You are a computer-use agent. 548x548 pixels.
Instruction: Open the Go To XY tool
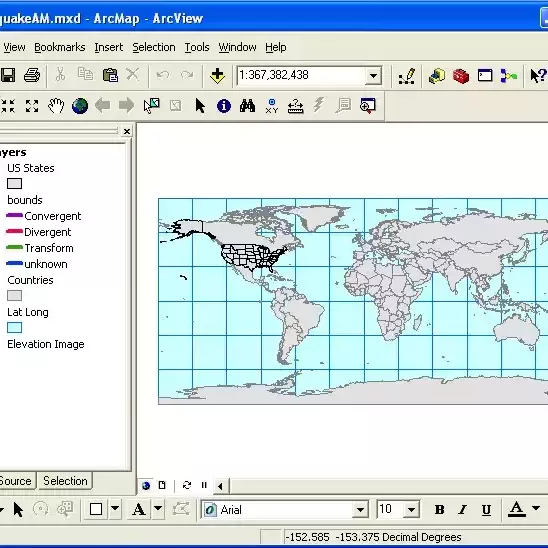(272, 106)
